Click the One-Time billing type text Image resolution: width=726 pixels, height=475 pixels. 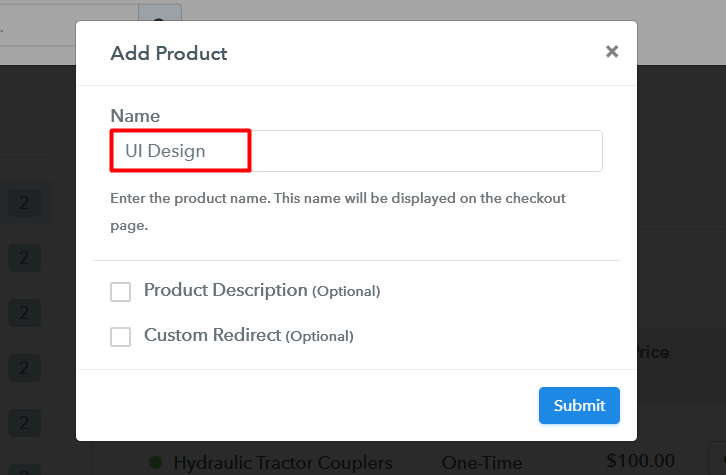click(x=482, y=463)
